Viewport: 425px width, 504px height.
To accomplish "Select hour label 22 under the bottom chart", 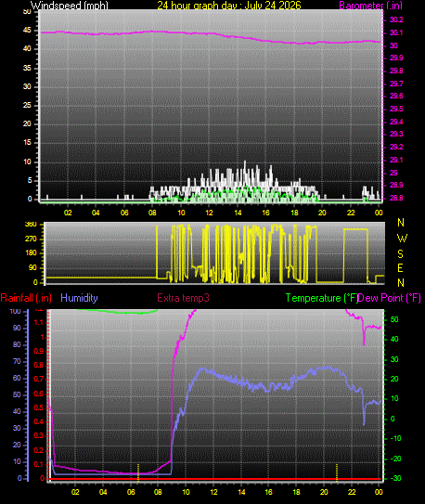I will 352,492.
